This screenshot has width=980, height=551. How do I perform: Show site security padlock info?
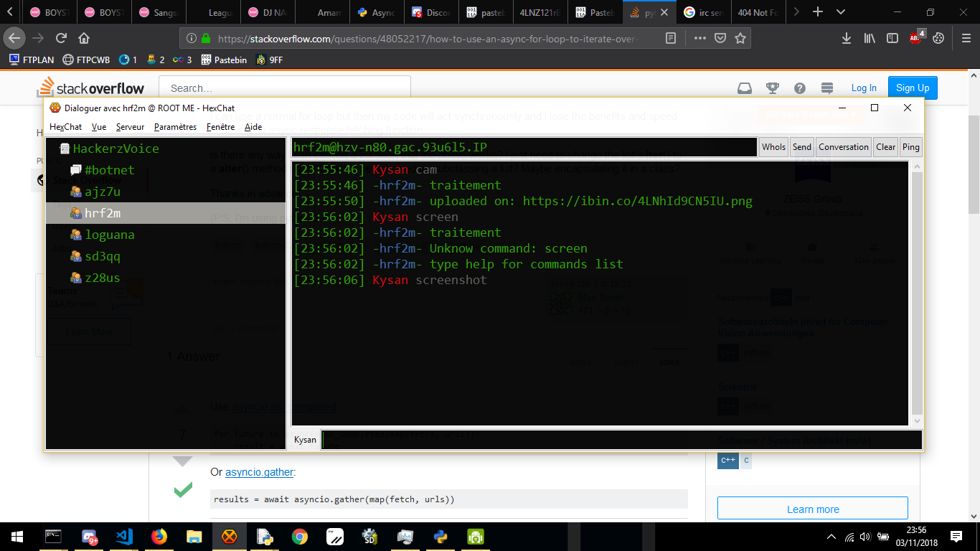(x=207, y=39)
